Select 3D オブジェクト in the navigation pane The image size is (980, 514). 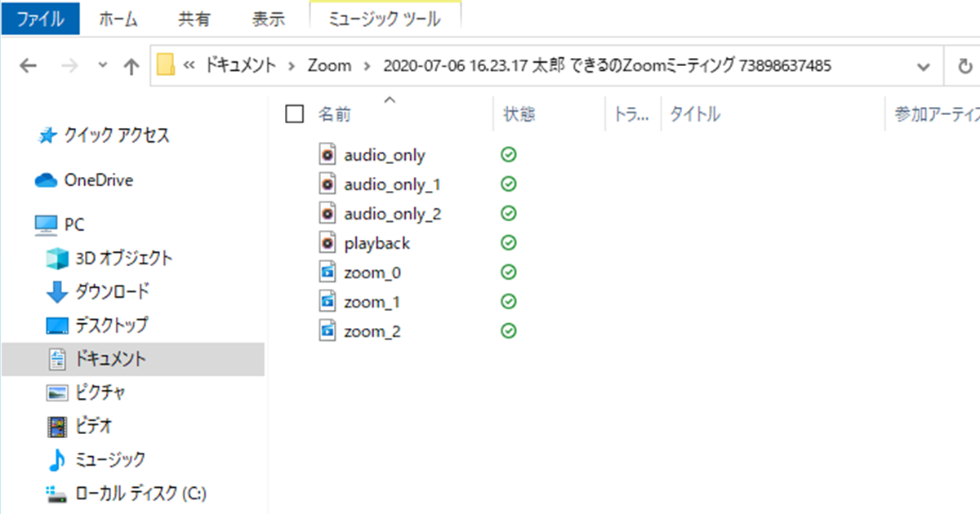coord(124,259)
